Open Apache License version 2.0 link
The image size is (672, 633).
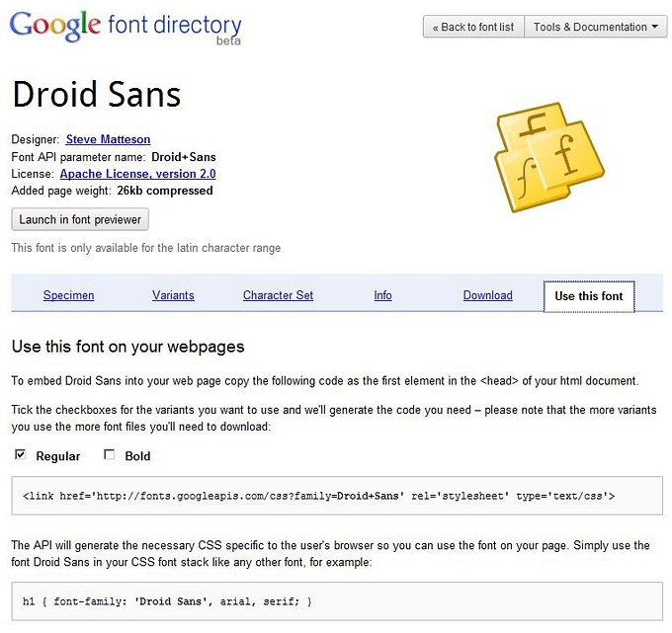137,174
